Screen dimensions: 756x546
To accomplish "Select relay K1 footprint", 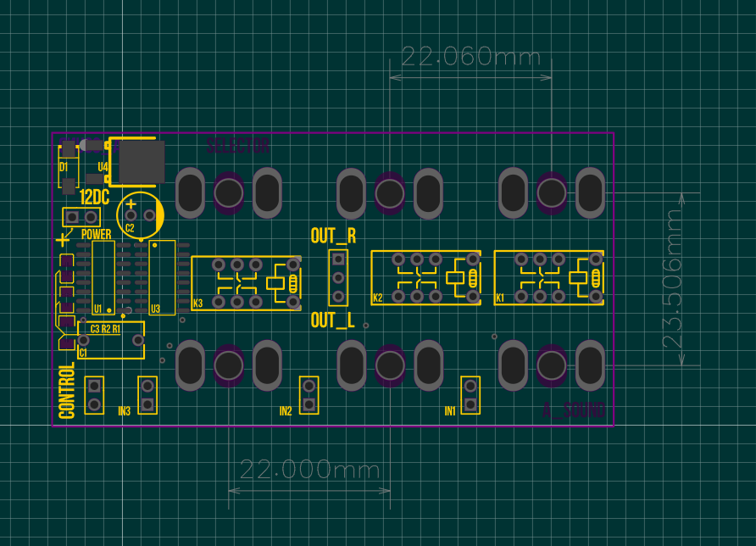I will (548, 277).
